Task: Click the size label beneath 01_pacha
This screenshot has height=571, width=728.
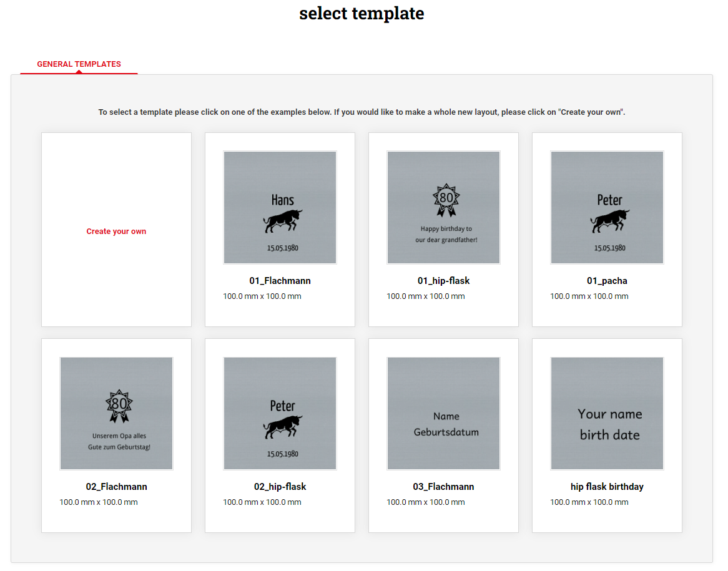Action: [589, 296]
